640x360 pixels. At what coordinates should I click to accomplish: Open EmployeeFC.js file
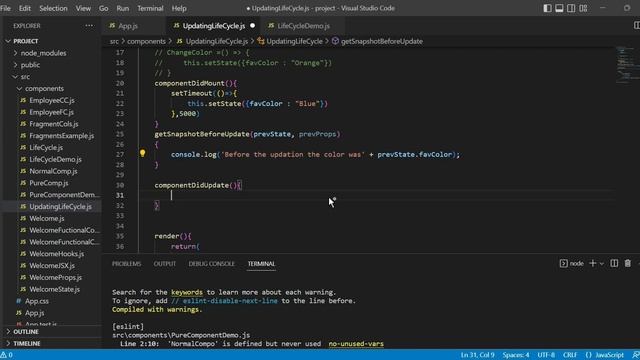[51, 112]
